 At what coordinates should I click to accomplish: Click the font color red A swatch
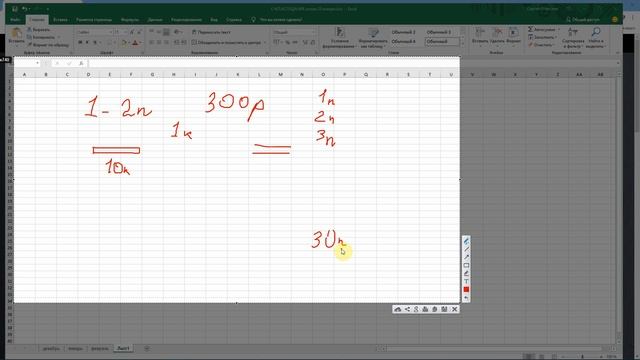tap(135, 42)
